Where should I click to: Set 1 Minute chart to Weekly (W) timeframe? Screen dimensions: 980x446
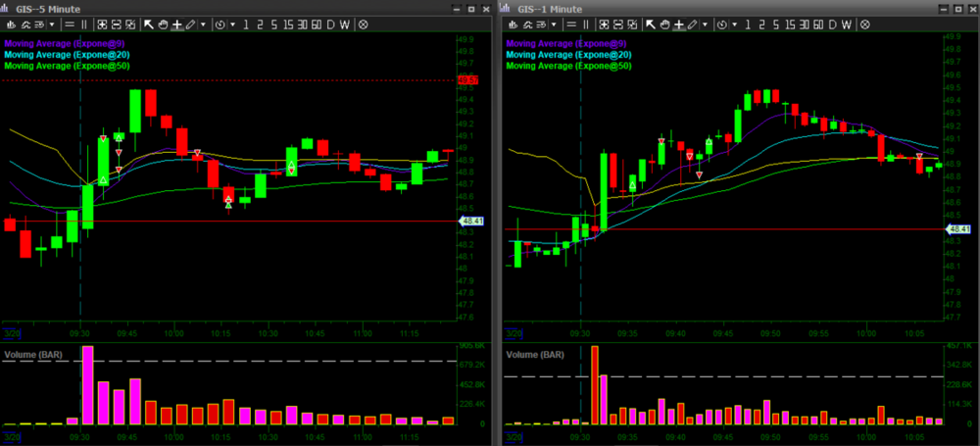coord(846,24)
